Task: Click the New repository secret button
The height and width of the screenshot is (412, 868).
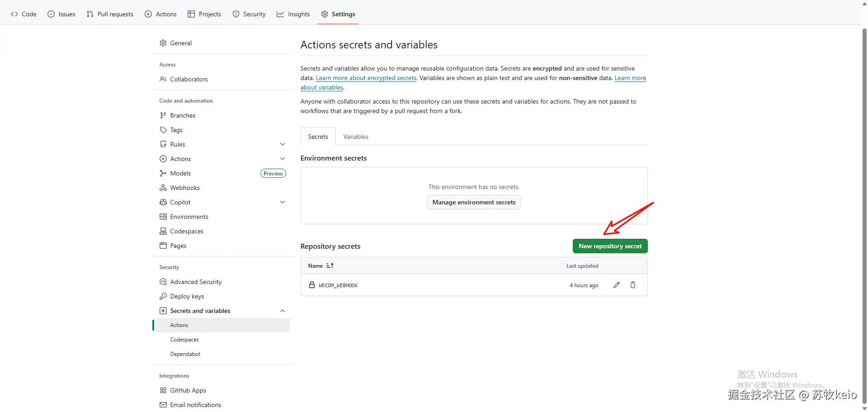Action: (610, 246)
